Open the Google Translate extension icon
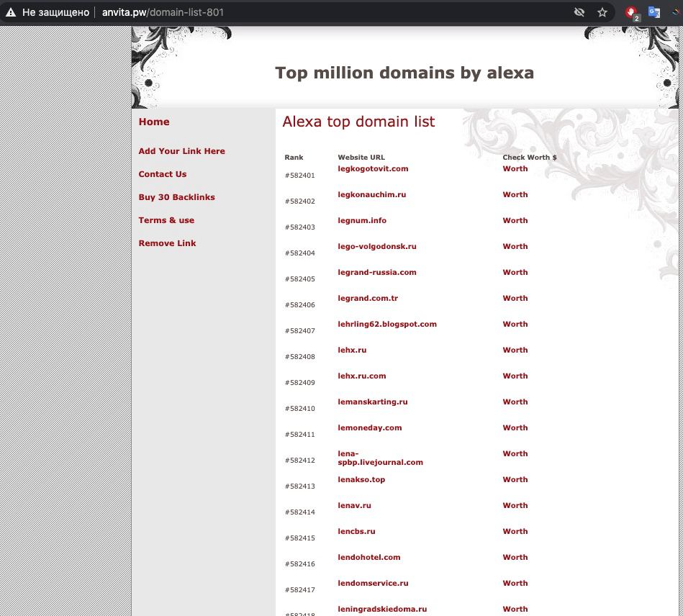 (x=653, y=12)
